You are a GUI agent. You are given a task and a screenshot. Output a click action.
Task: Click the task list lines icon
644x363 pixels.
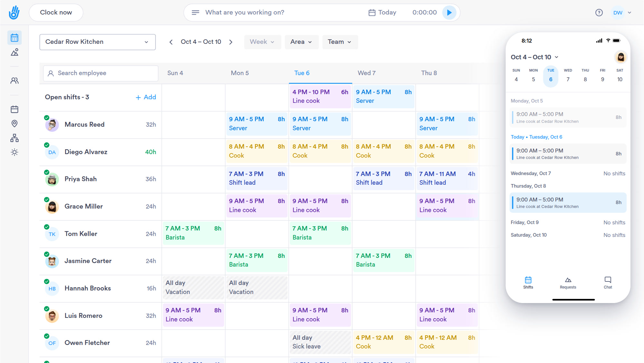195,13
